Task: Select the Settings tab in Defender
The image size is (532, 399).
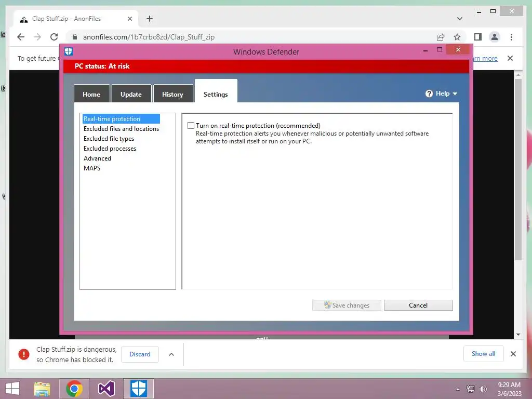Action: coord(216,91)
